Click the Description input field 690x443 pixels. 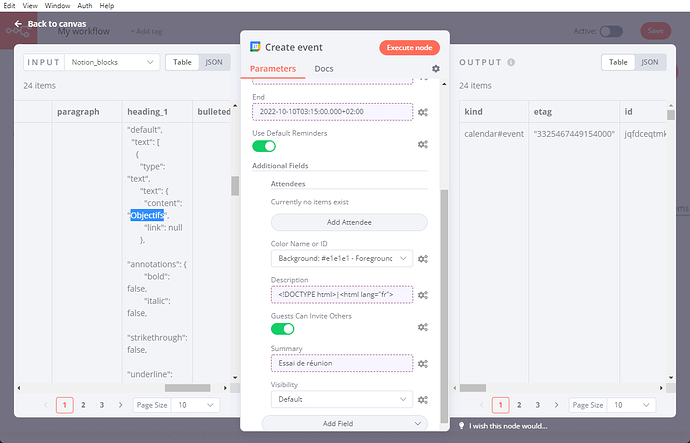coord(342,294)
